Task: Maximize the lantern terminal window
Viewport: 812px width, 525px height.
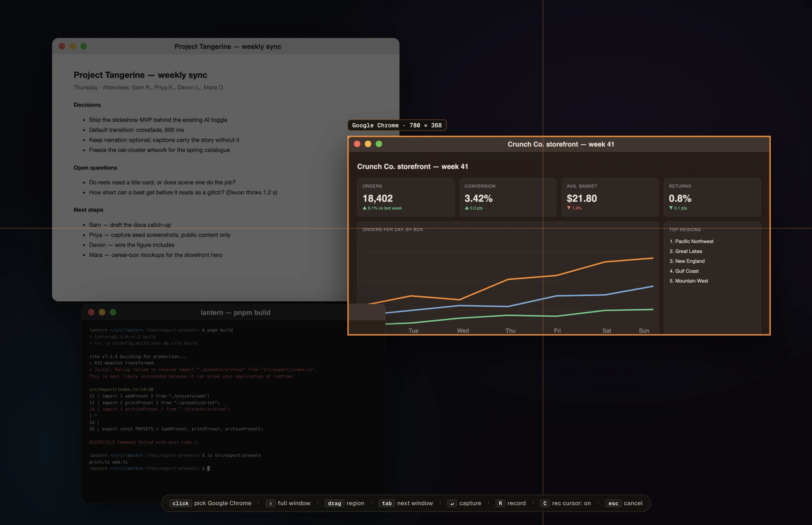Action: [x=113, y=312]
